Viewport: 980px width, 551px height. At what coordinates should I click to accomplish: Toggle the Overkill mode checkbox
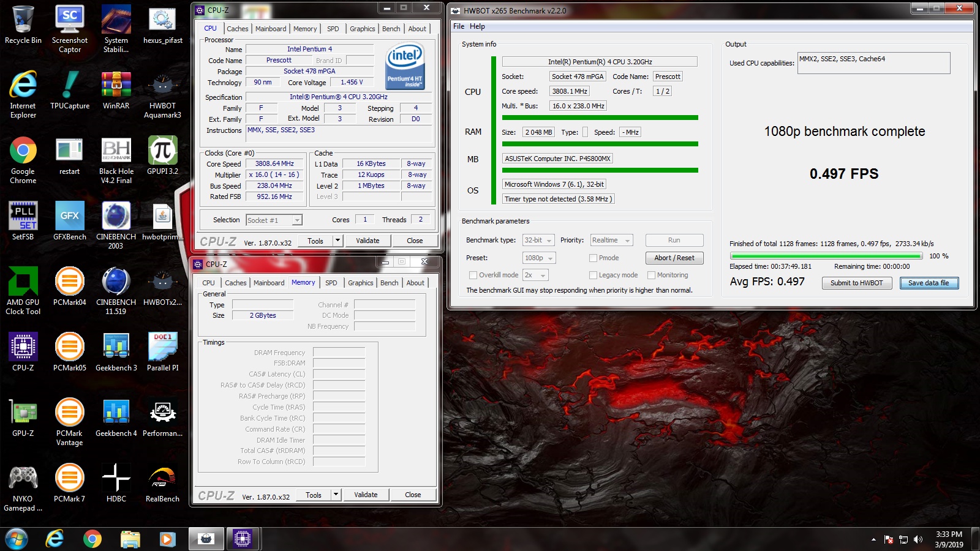click(x=473, y=275)
